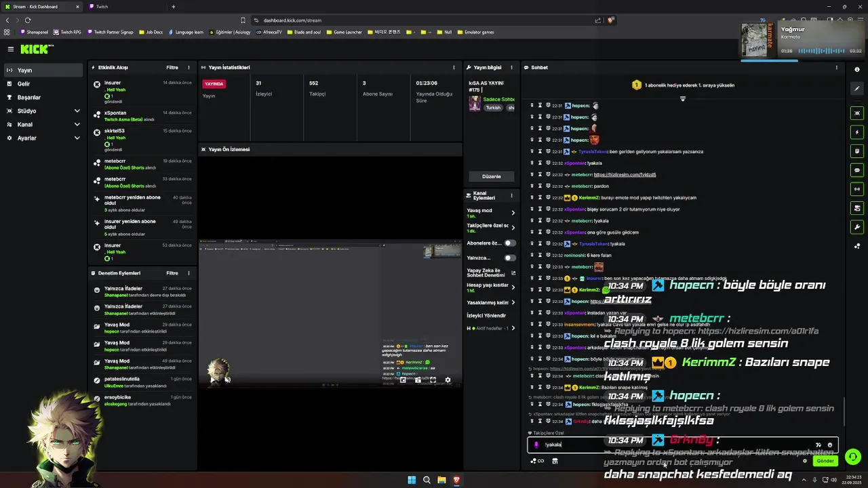This screenshot has height=488, width=868.
Task: Open chat settings gear beside Gönder
Action: tap(805, 461)
